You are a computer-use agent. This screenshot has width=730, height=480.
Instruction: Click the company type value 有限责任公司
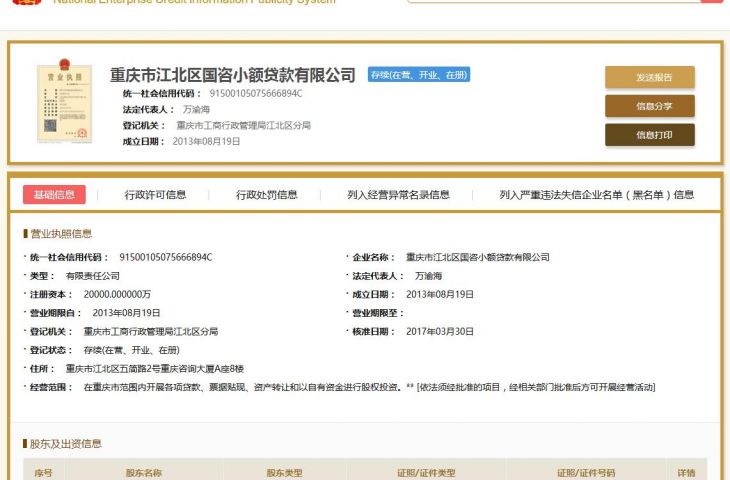click(93, 276)
